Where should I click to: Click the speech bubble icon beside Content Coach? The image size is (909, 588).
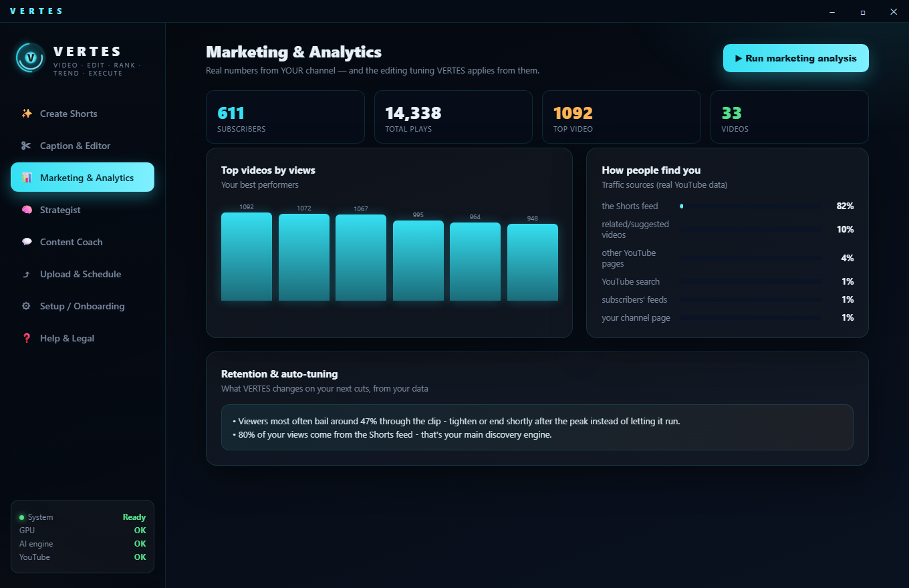[x=27, y=242]
